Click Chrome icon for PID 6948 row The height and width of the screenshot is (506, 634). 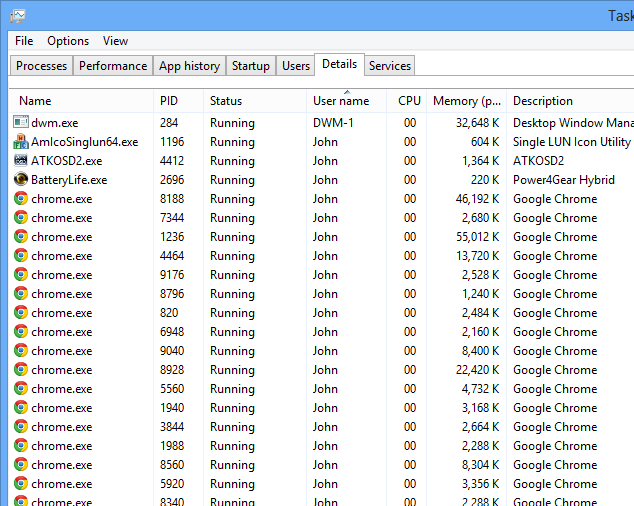coord(21,331)
